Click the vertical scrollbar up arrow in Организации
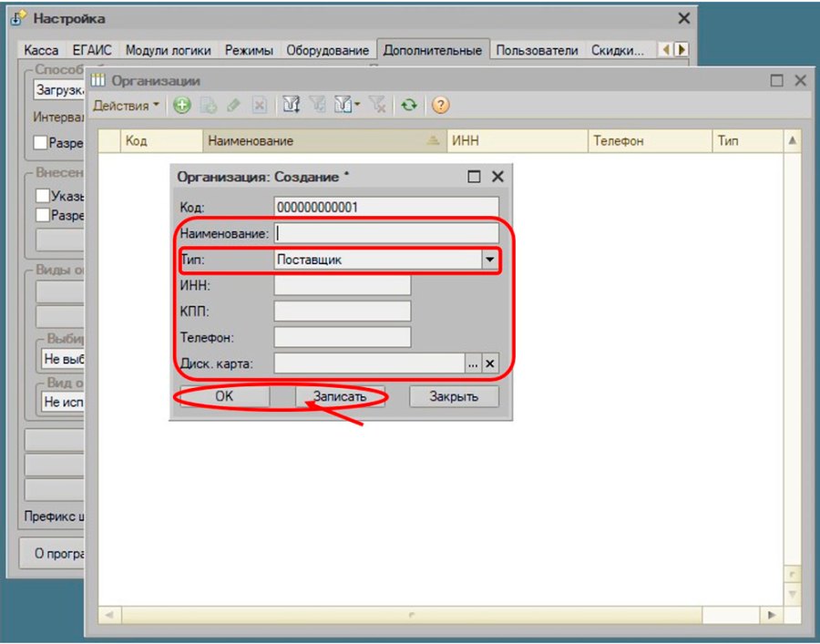This screenshot has height=644, width=820. (x=793, y=140)
